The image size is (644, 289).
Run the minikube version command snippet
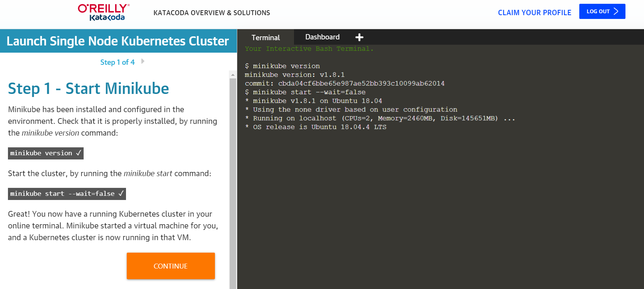(46, 153)
